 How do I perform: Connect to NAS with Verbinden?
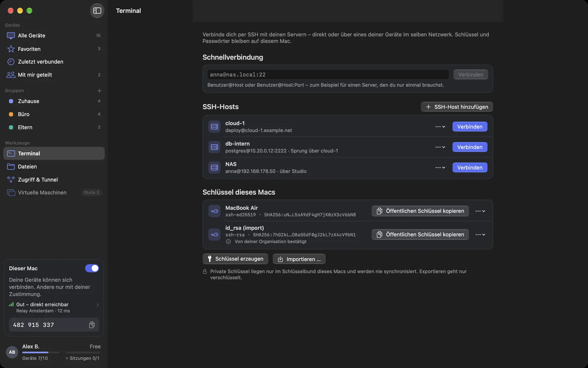coord(470,167)
